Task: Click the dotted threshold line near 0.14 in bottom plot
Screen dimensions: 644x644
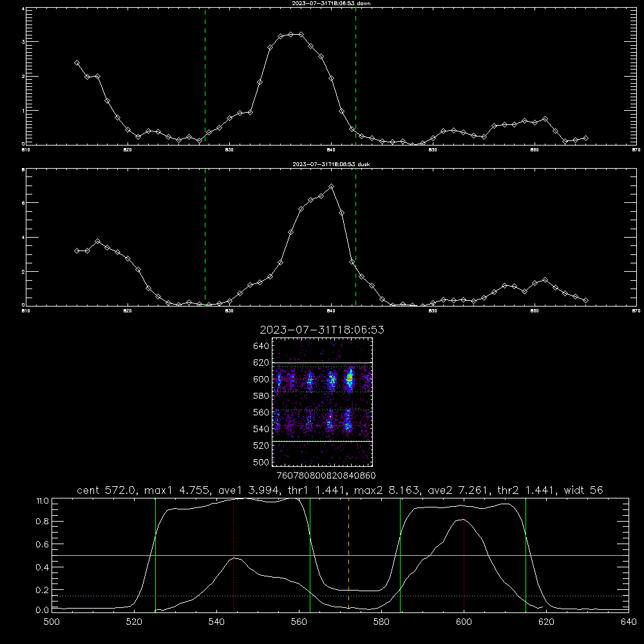Action: coord(341,596)
